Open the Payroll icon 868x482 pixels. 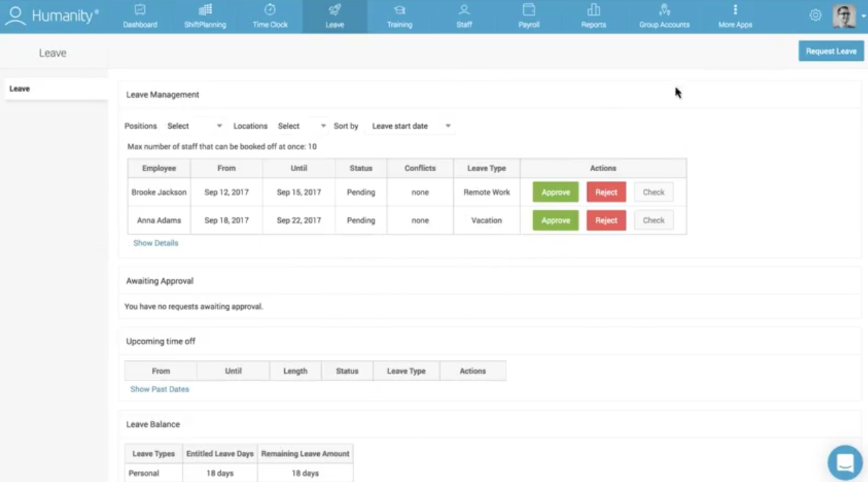529,10
